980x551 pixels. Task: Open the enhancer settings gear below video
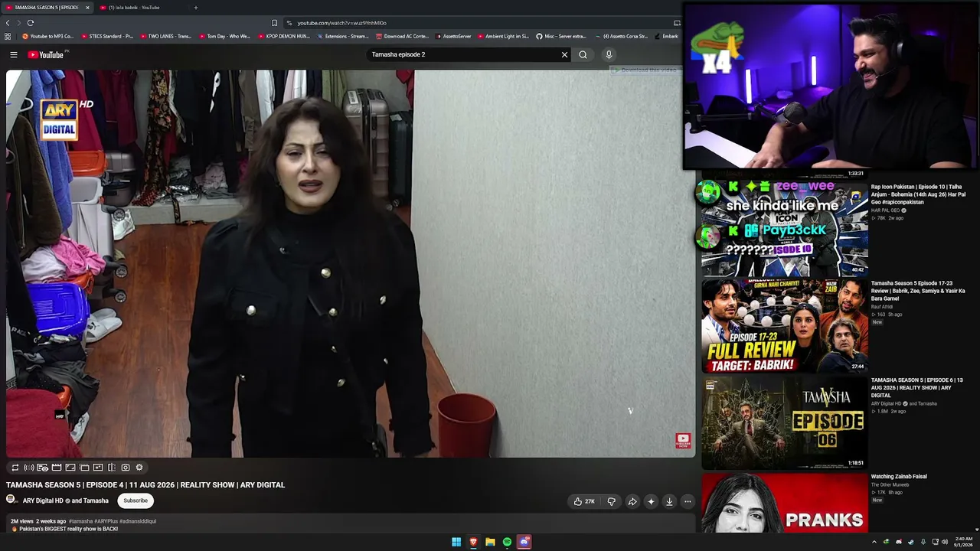[139, 468]
